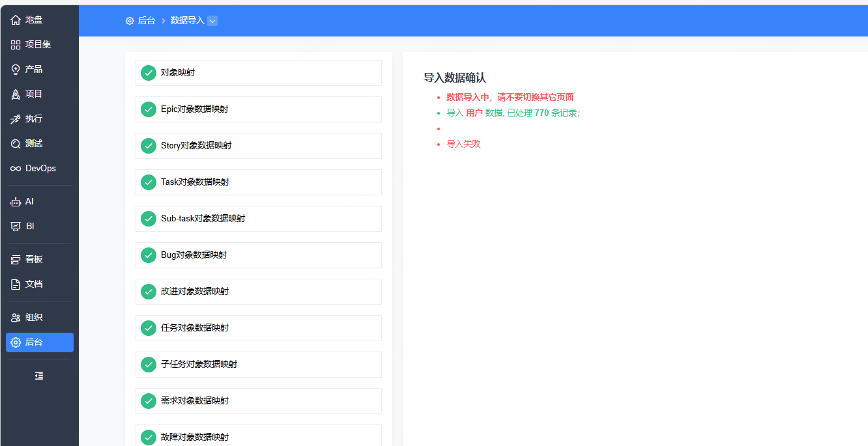Click the 产品 lightbulb icon
The height and width of the screenshot is (446, 868).
[16, 70]
